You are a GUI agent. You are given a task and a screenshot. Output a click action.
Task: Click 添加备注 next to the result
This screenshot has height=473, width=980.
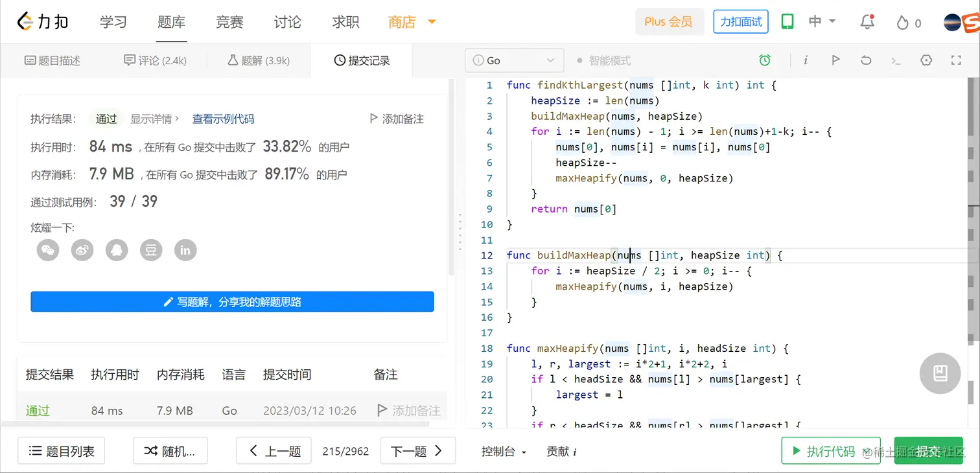pos(397,119)
